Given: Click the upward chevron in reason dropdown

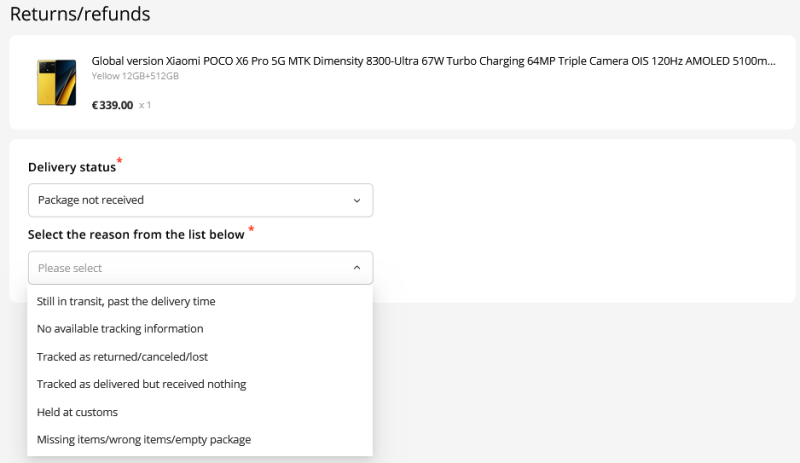Looking at the screenshot, I should point(357,268).
